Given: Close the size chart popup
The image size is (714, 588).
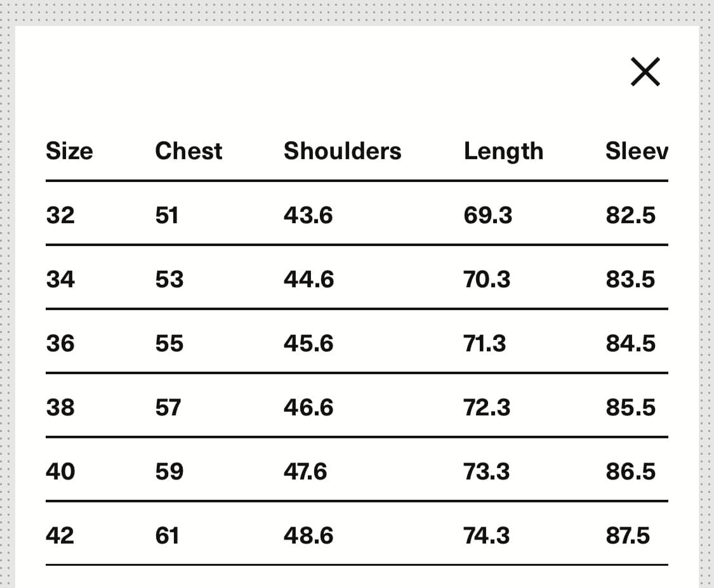Looking at the screenshot, I should pyautogui.click(x=645, y=71).
